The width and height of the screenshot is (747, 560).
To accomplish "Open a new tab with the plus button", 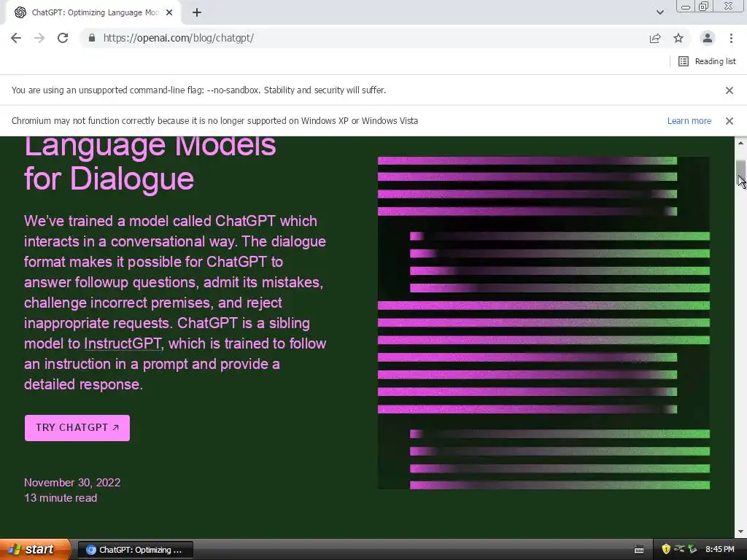I will pos(197,12).
